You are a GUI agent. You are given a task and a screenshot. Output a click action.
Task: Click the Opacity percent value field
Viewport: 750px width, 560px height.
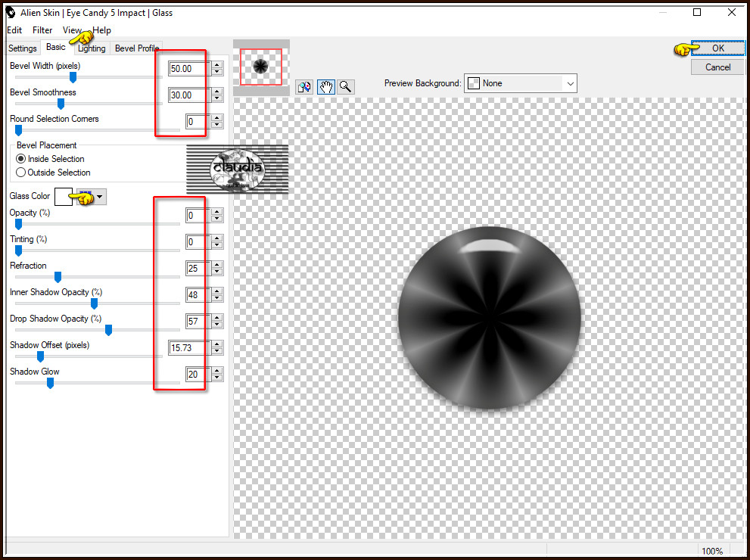pyautogui.click(x=198, y=216)
